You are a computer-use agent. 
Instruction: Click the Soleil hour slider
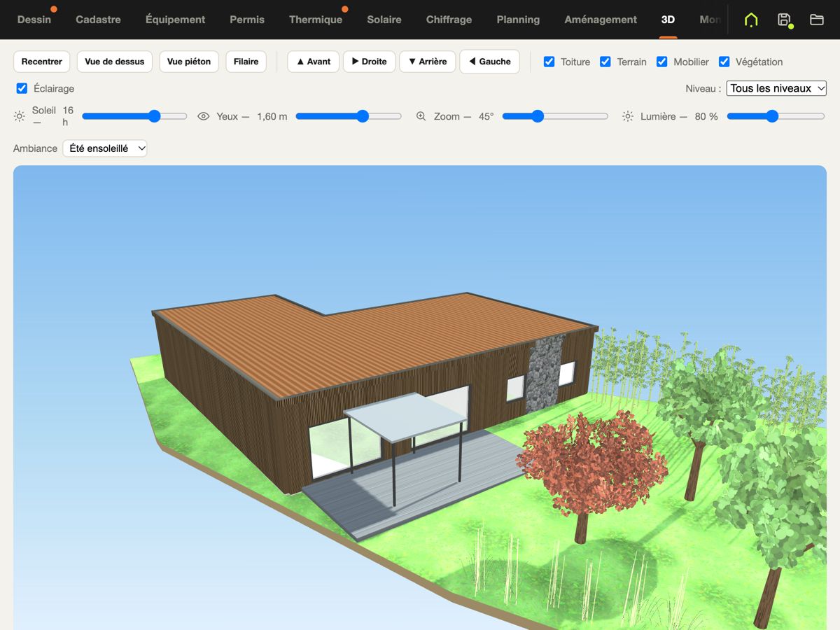[134, 116]
